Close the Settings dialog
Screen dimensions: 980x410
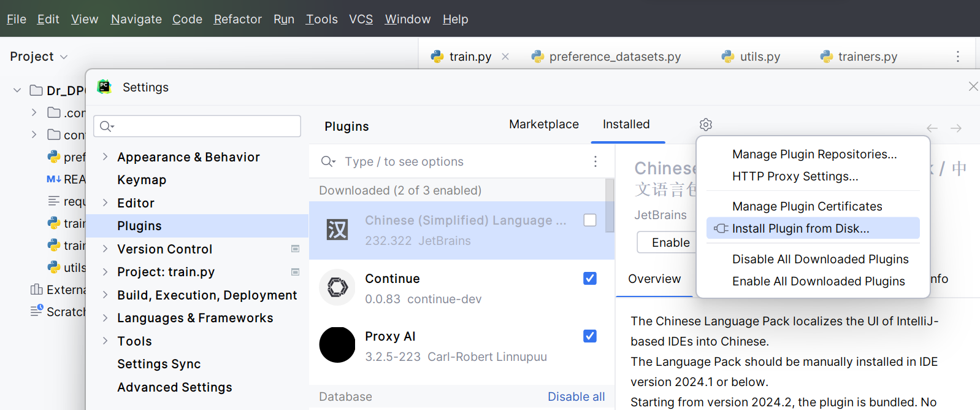(973, 87)
